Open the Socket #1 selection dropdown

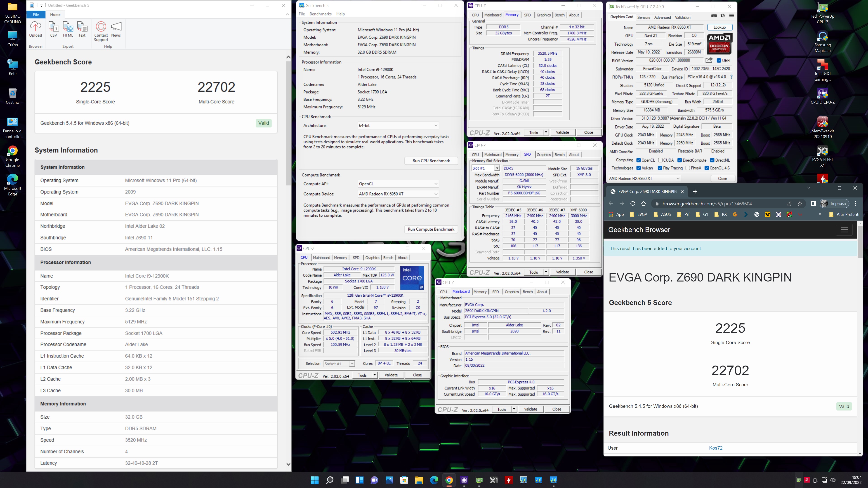(x=339, y=364)
